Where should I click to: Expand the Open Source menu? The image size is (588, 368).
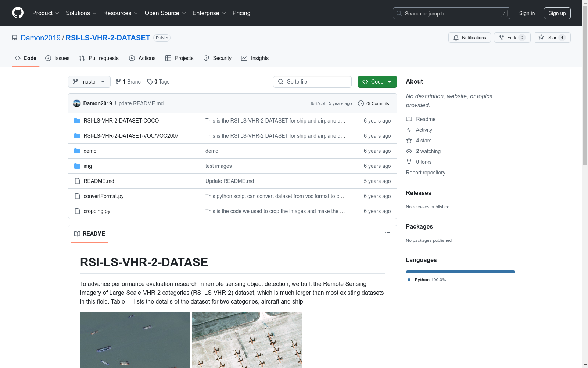(x=165, y=13)
